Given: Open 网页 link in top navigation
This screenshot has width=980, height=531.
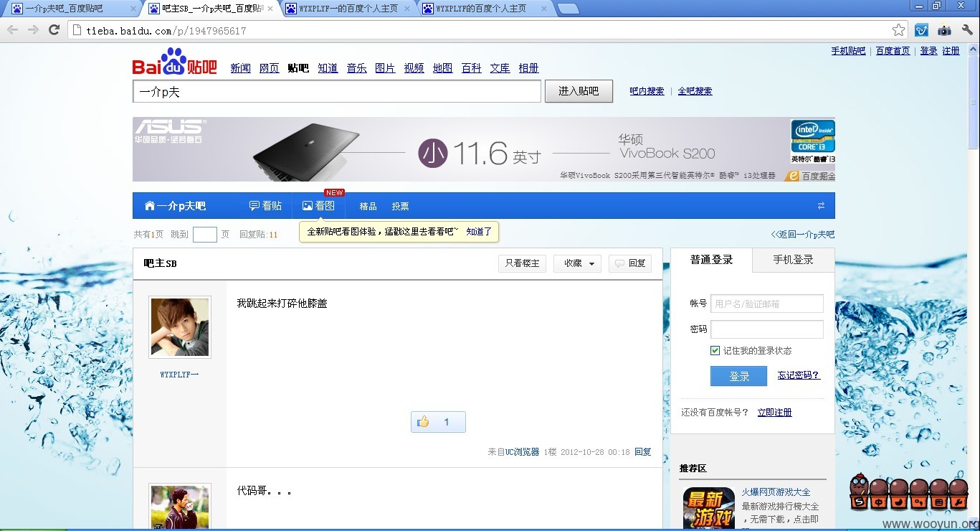Looking at the screenshot, I should (270, 68).
